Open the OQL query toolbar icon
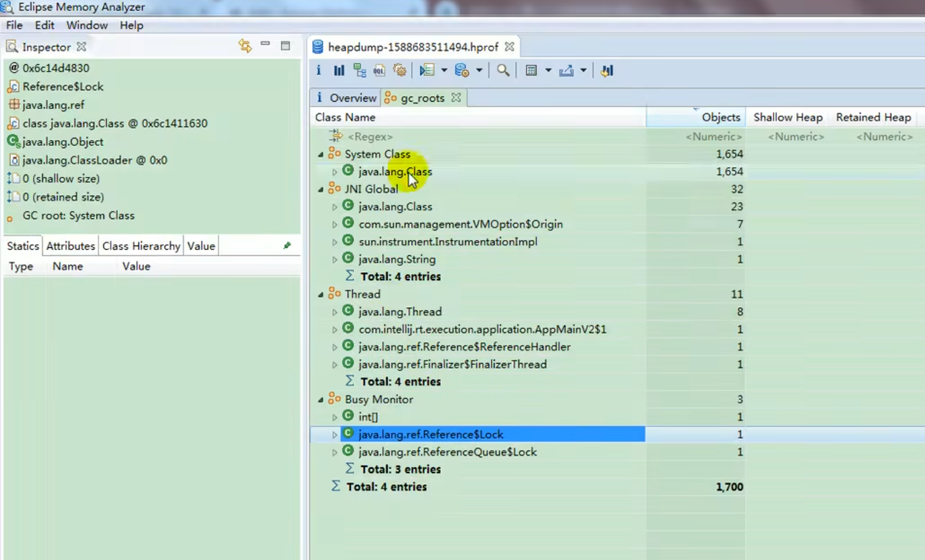 (379, 70)
